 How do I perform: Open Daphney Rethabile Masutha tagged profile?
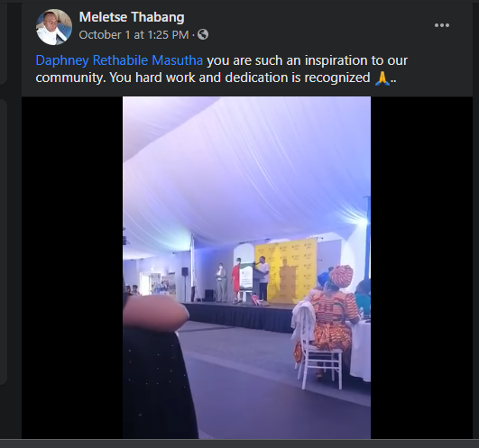(x=119, y=60)
